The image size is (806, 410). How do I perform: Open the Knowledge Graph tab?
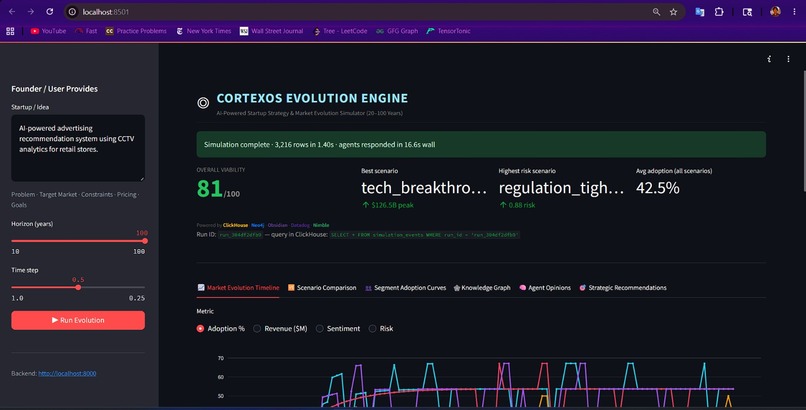[482, 288]
